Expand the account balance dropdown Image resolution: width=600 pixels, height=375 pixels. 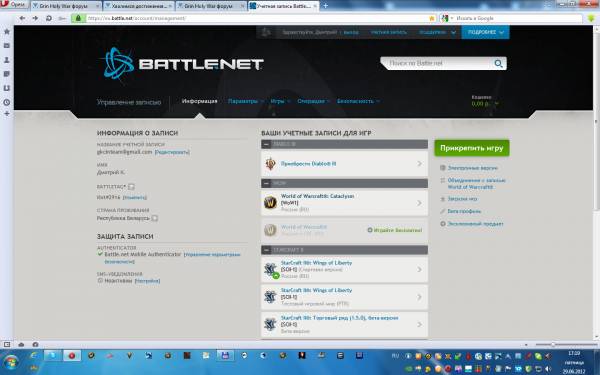(497, 104)
